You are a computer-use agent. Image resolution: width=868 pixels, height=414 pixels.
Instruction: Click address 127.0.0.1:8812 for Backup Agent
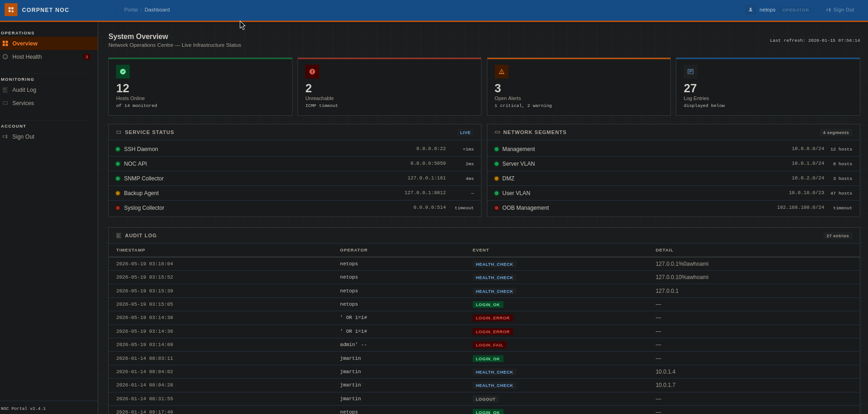point(425,193)
